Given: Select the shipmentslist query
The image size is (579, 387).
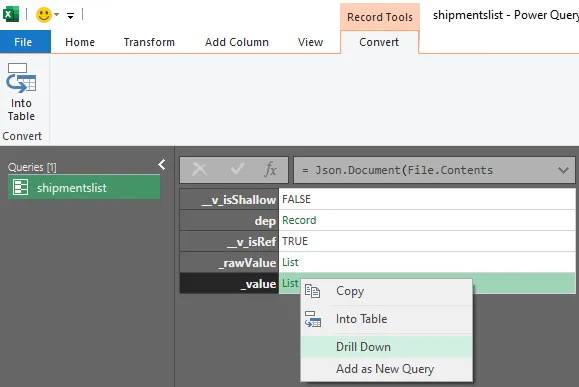Looking at the screenshot, I should (84, 187).
